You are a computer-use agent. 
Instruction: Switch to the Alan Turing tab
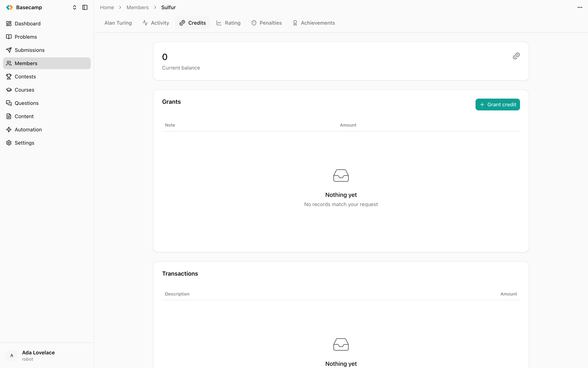pos(118,23)
